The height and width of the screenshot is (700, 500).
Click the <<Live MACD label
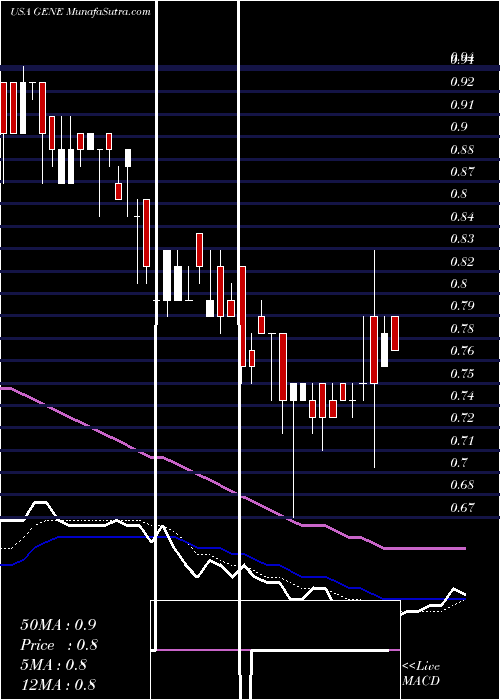click(421, 674)
